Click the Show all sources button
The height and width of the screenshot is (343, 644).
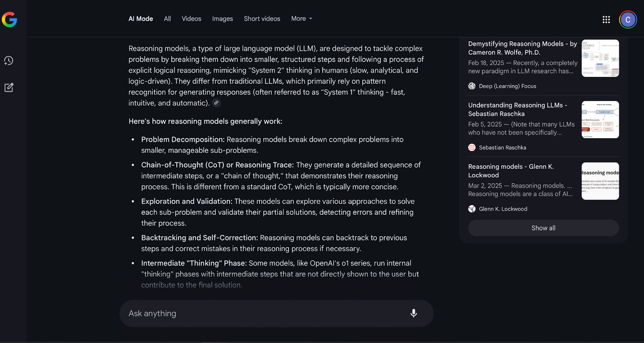tap(543, 228)
